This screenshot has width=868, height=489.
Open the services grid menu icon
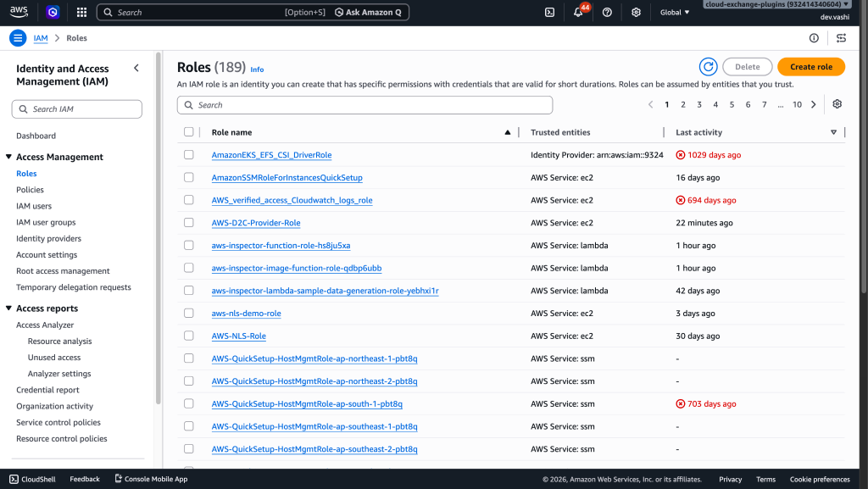click(81, 12)
